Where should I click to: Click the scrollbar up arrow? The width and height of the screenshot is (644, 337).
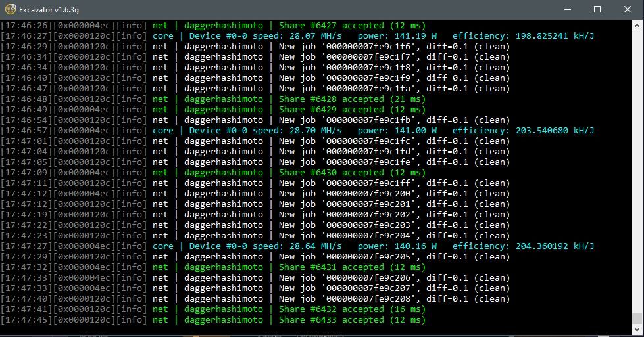pyautogui.click(x=637, y=25)
